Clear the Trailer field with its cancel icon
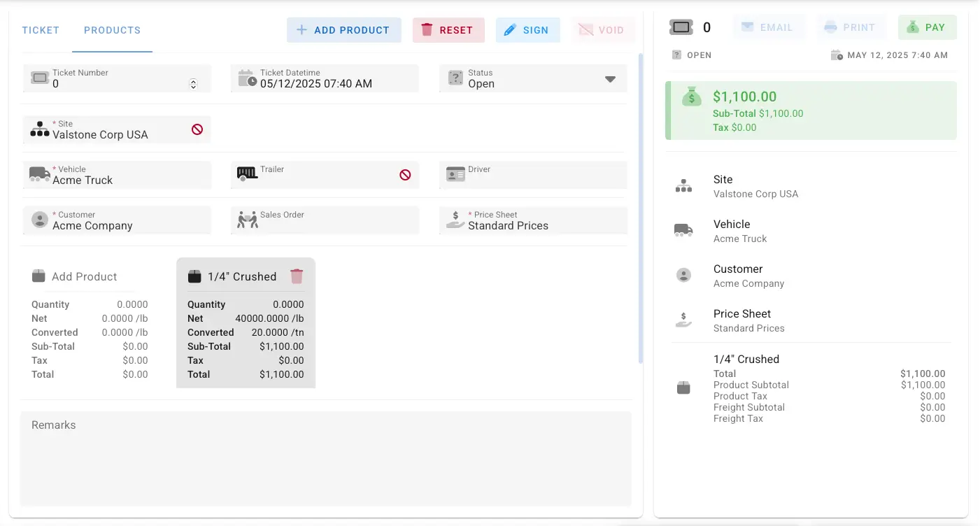 [405, 175]
